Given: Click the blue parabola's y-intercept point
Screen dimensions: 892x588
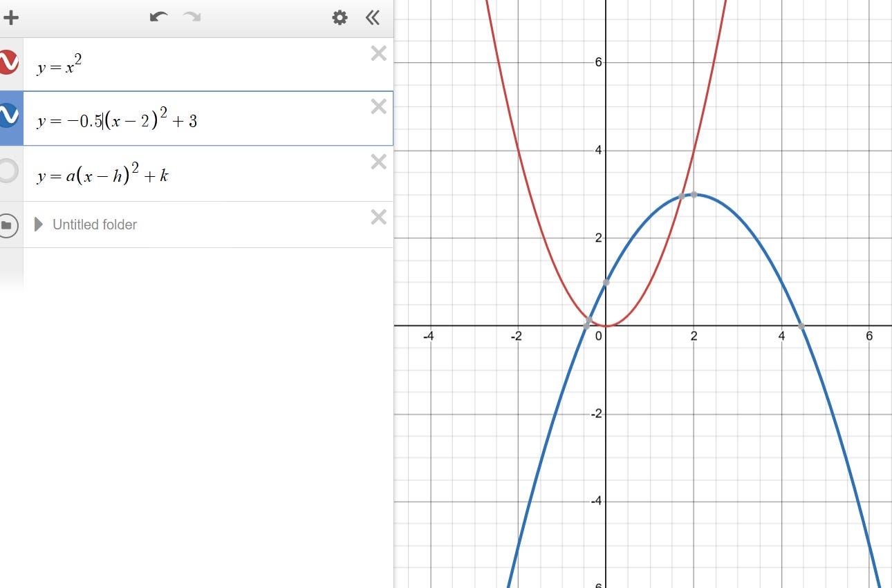Looking at the screenshot, I should (606, 282).
